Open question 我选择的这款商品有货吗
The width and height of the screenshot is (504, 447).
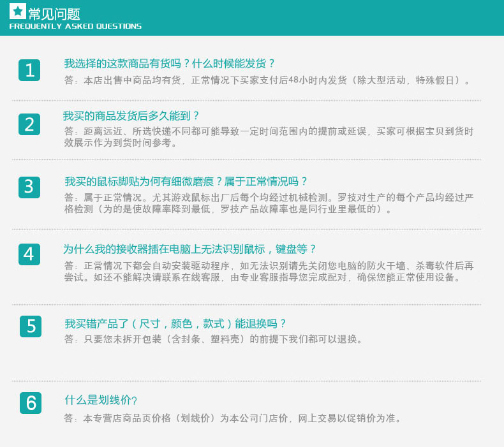pyautogui.click(x=169, y=64)
